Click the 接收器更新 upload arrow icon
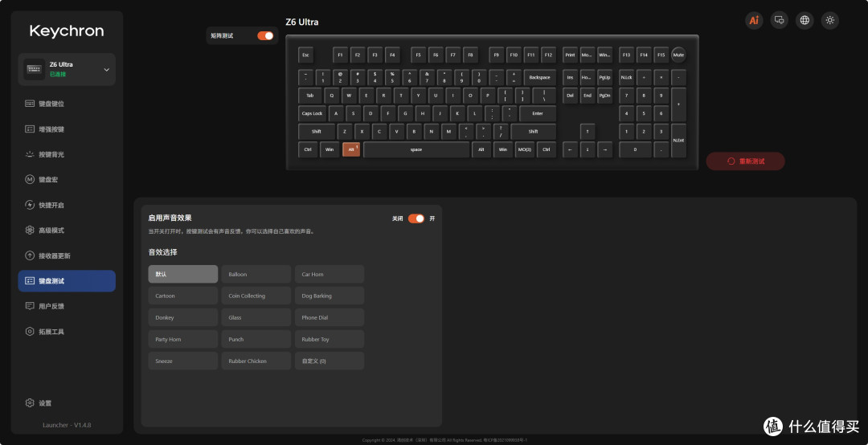Screen dimensions: 868x445 pos(30,255)
